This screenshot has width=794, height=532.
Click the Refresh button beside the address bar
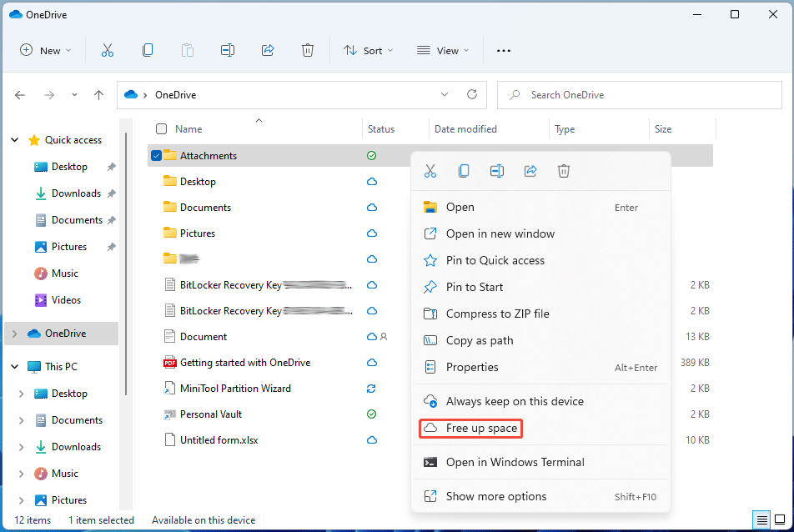(472, 95)
